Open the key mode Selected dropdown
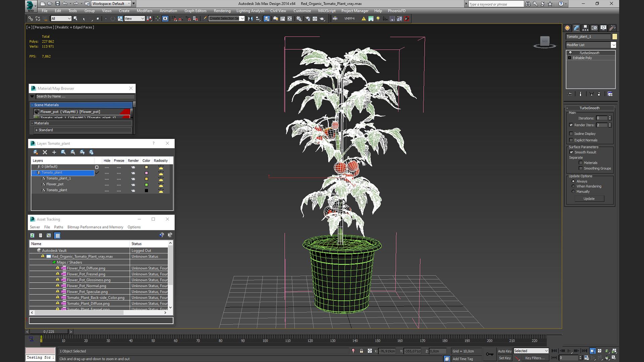 tap(531, 351)
